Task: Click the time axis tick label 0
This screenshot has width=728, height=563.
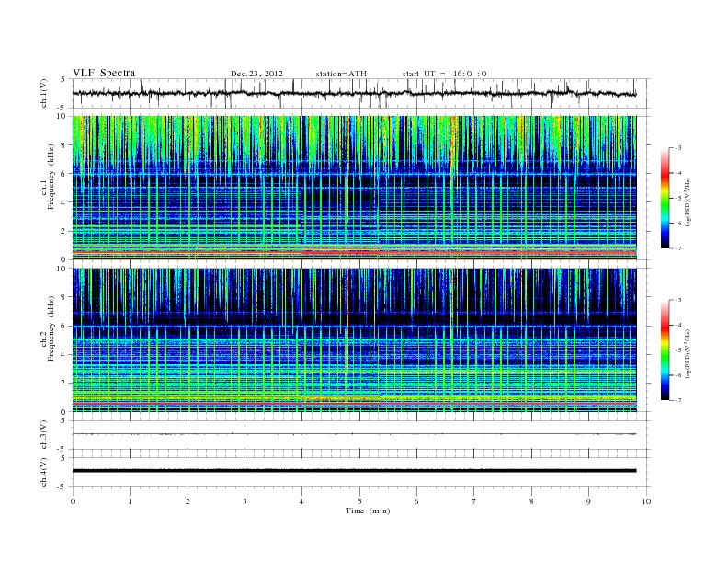Action: click(73, 501)
